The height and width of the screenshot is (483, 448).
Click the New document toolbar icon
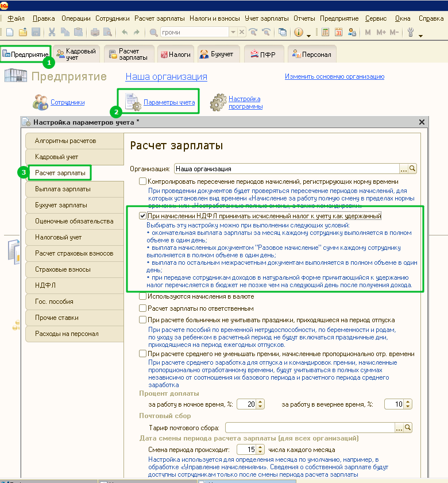(x=10, y=32)
